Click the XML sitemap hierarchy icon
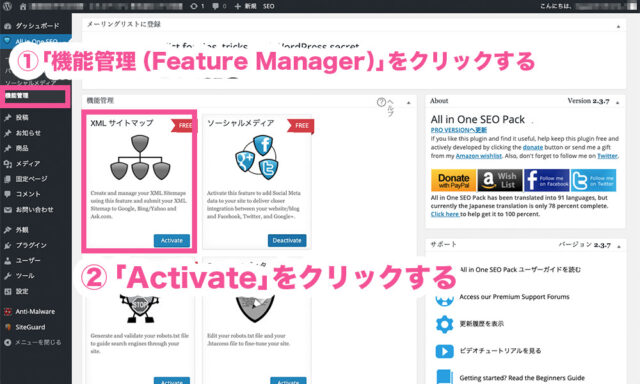The width and height of the screenshot is (640, 384). click(x=140, y=158)
